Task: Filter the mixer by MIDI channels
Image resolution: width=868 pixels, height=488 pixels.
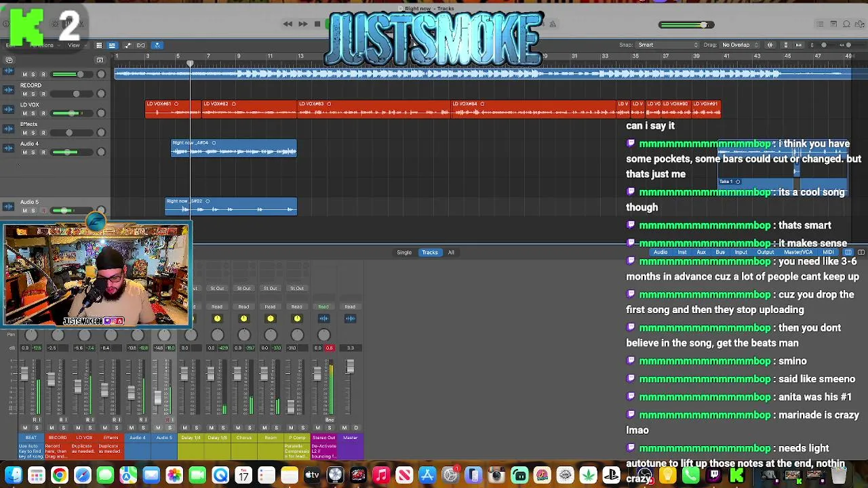Action: (828, 252)
